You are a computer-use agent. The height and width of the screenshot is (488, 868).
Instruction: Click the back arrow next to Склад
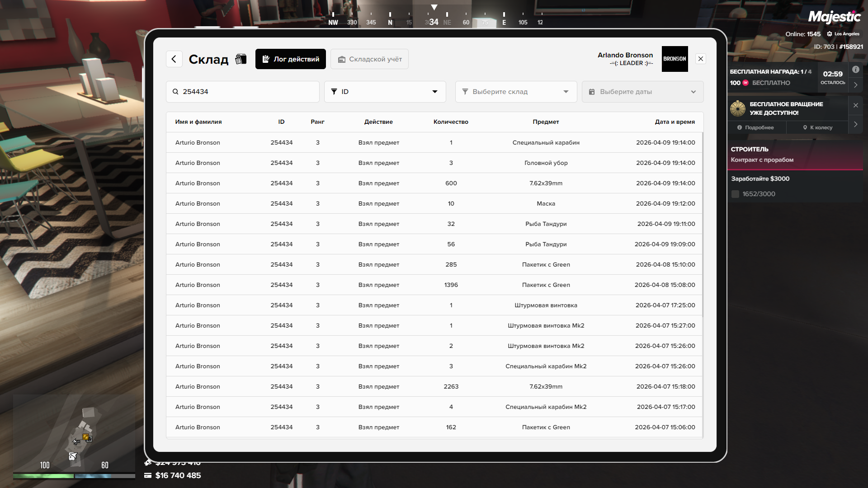pyautogui.click(x=174, y=59)
